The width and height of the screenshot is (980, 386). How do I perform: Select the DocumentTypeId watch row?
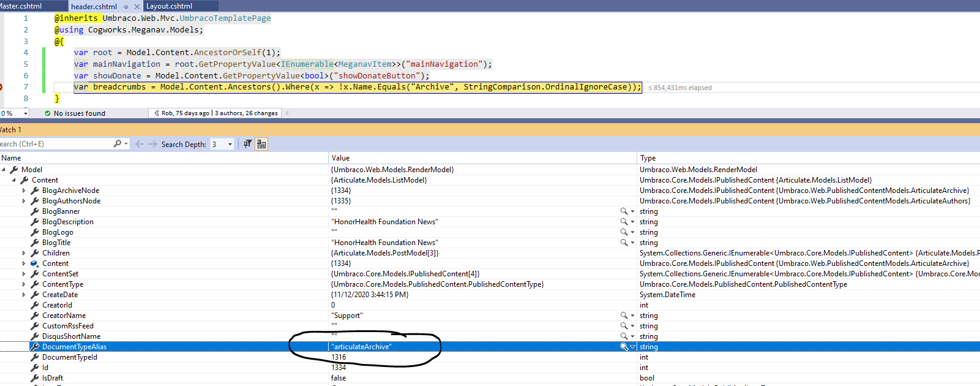click(490, 357)
